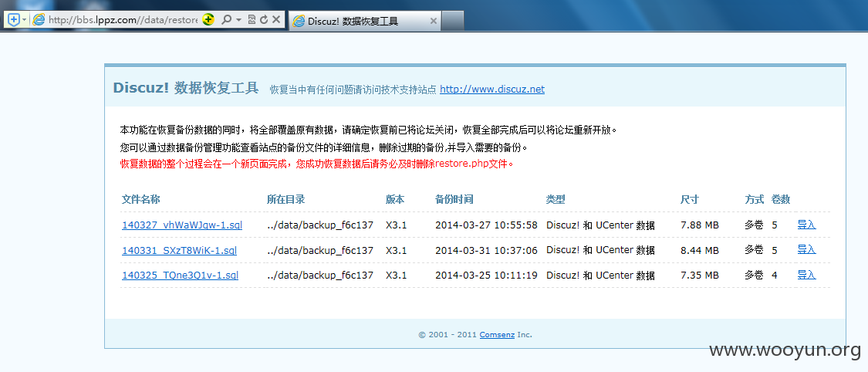Open the dropdown beside the shield icon
This screenshot has width=868, height=372.
tap(25, 20)
